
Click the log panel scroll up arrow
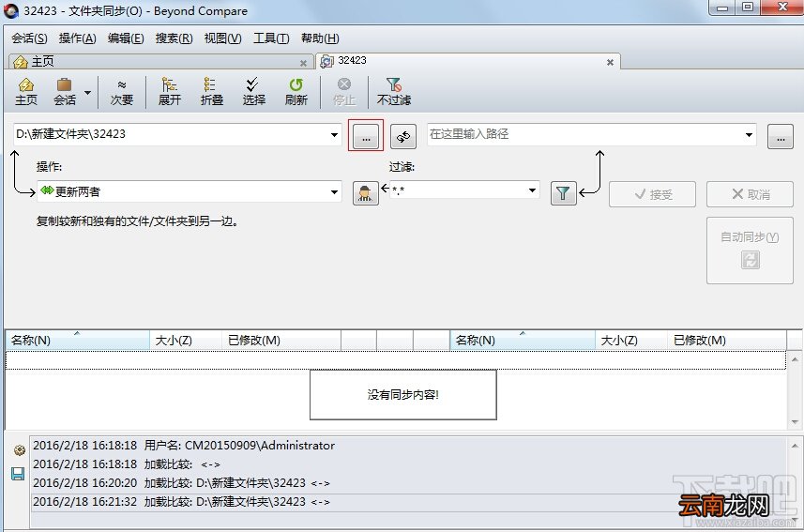click(x=795, y=447)
